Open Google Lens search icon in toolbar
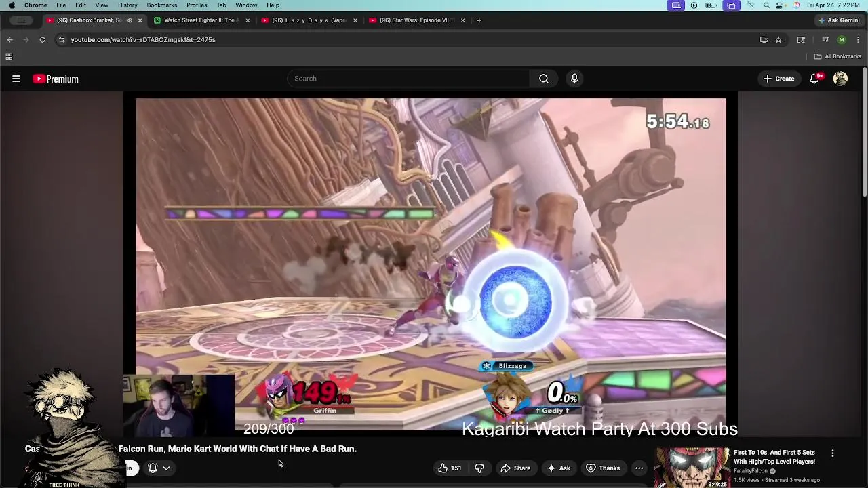 click(801, 39)
